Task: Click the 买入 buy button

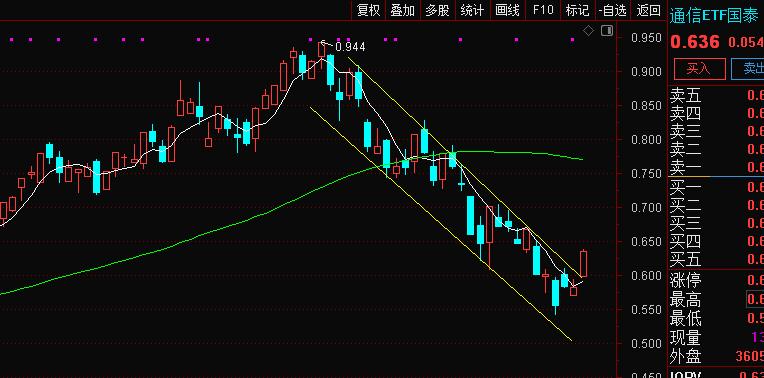Action: pos(699,69)
